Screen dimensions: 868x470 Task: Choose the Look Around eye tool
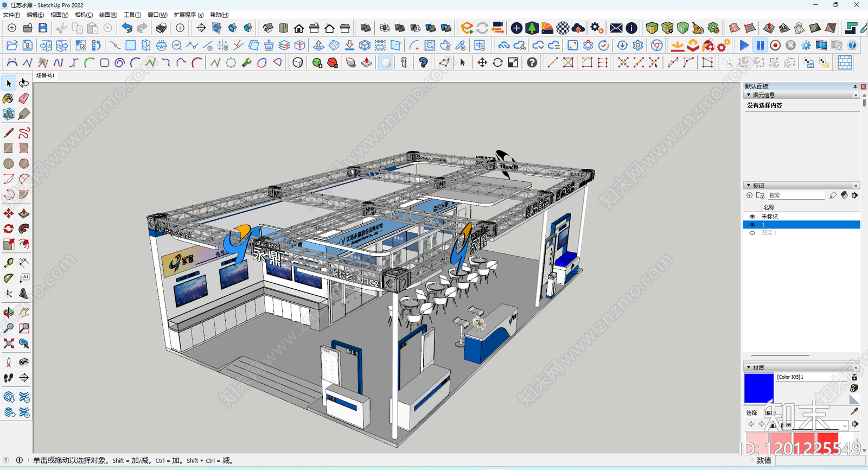click(24, 362)
